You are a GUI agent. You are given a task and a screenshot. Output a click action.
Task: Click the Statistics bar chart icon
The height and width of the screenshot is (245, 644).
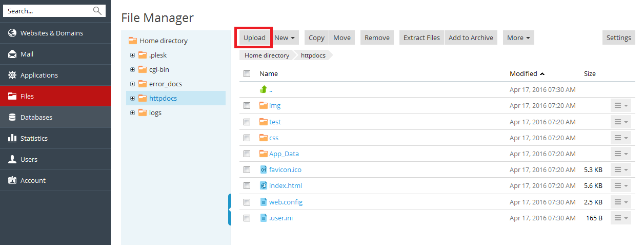[x=12, y=138]
